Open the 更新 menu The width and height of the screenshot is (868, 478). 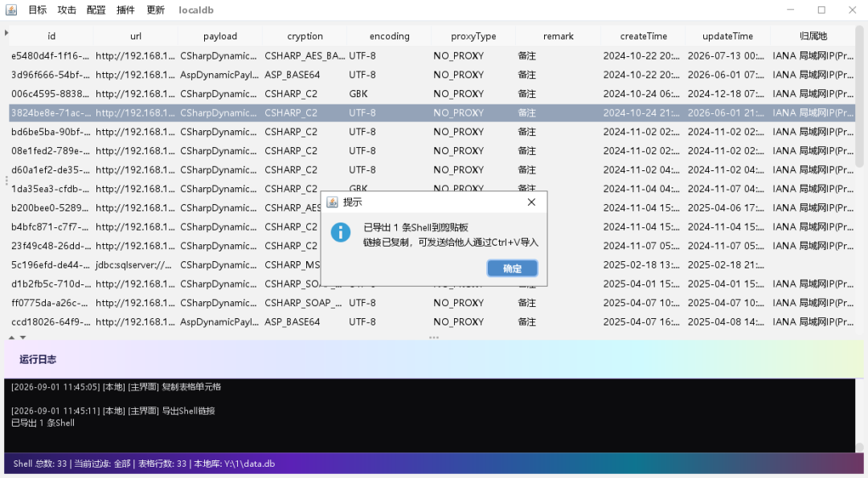156,10
